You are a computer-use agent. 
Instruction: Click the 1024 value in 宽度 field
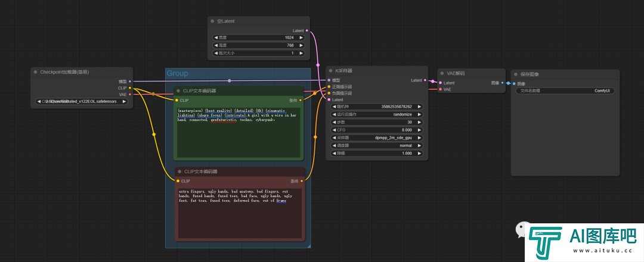click(x=290, y=38)
